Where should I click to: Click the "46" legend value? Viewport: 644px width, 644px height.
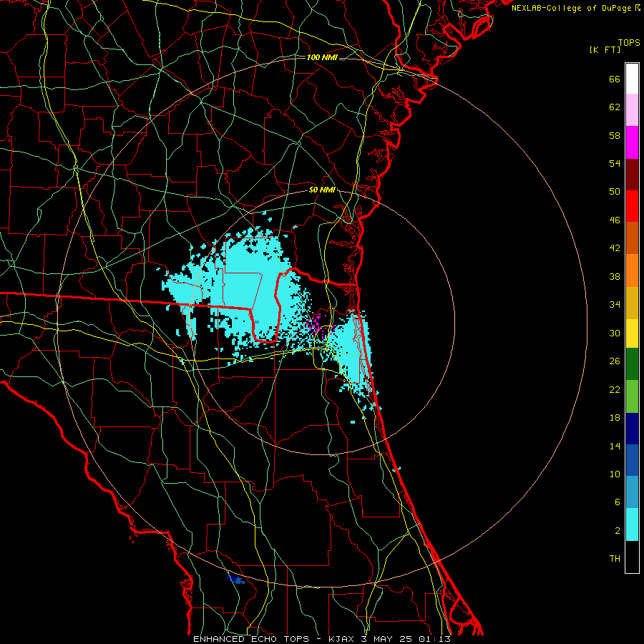click(x=615, y=220)
